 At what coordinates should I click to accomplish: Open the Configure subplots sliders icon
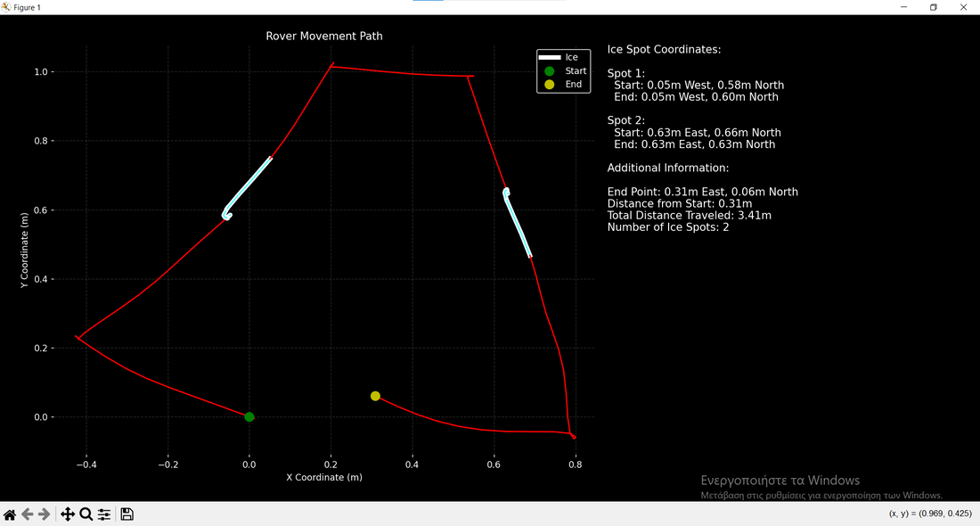104,514
